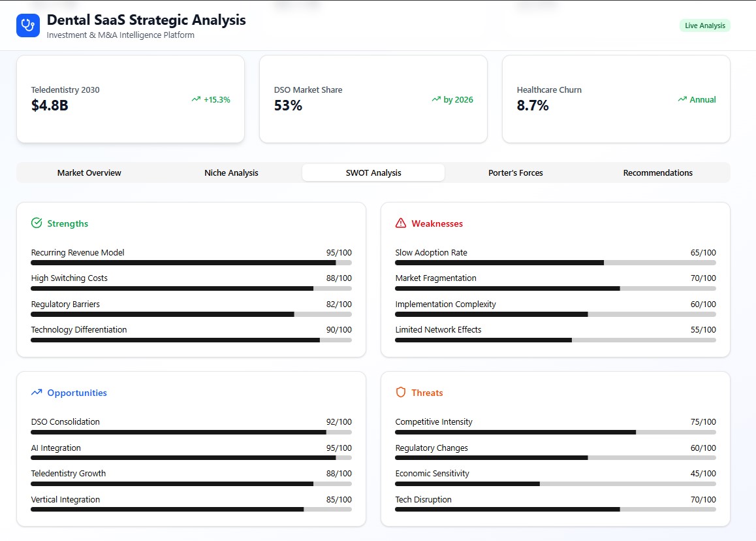Click trend arrow icon beside by 2026

tap(436, 100)
